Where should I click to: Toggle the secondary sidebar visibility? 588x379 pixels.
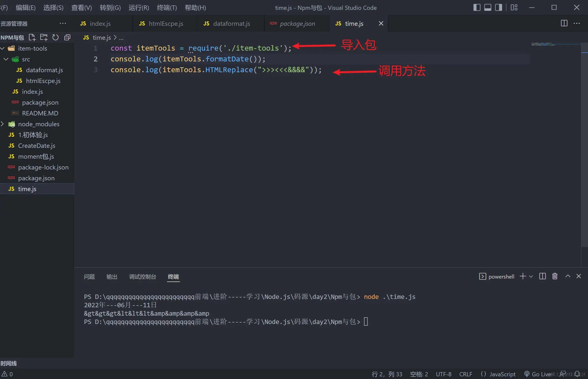pyautogui.click(x=498, y=8)
